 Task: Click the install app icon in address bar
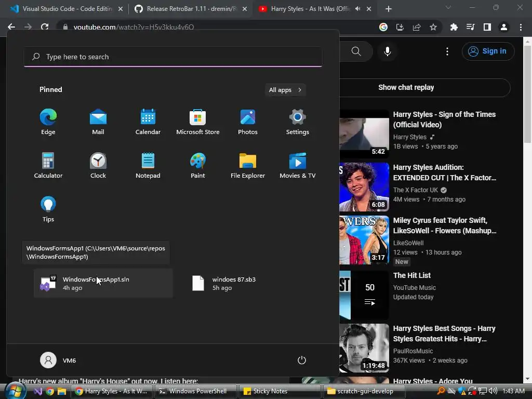coord(400,27)
